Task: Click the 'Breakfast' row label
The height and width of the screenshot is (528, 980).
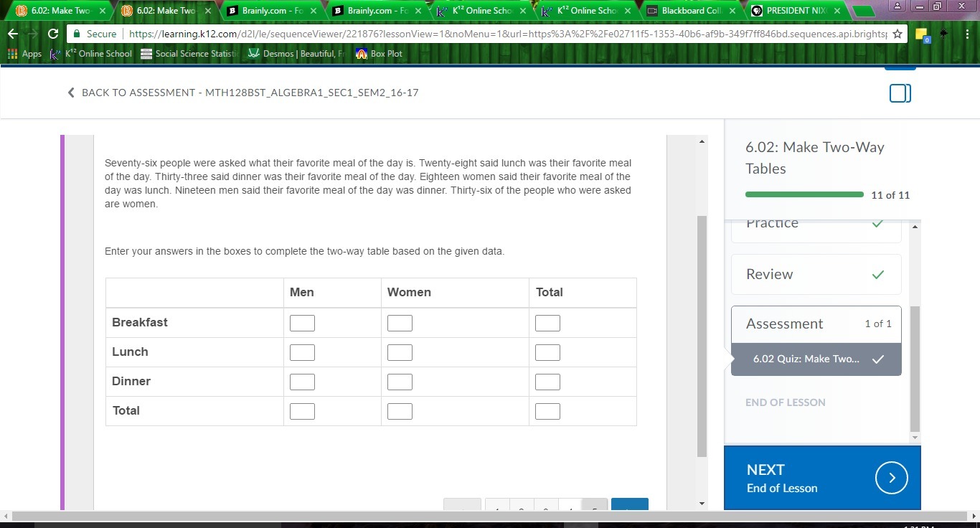Action: [140, 322]
